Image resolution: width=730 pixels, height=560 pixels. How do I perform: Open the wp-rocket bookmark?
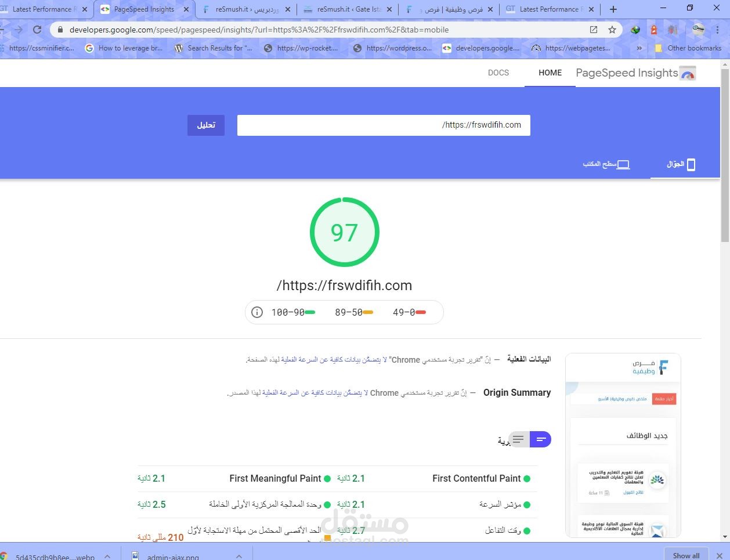301,48
